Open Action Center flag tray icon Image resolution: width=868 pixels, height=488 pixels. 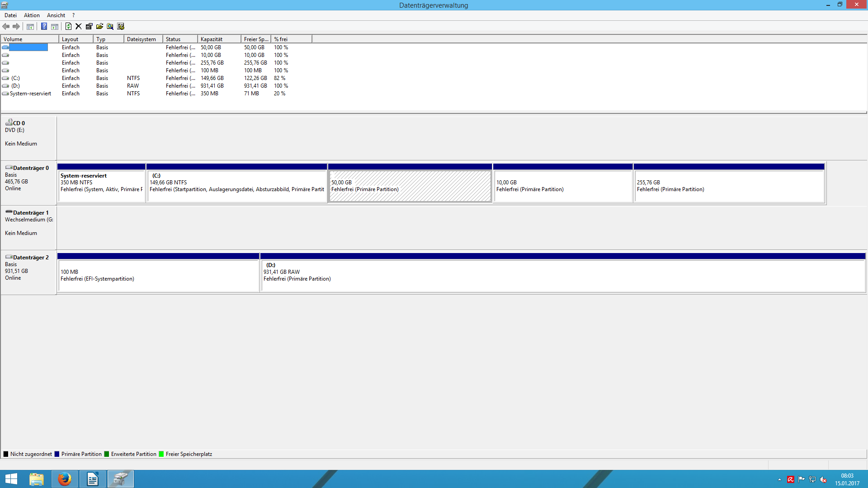802,480
